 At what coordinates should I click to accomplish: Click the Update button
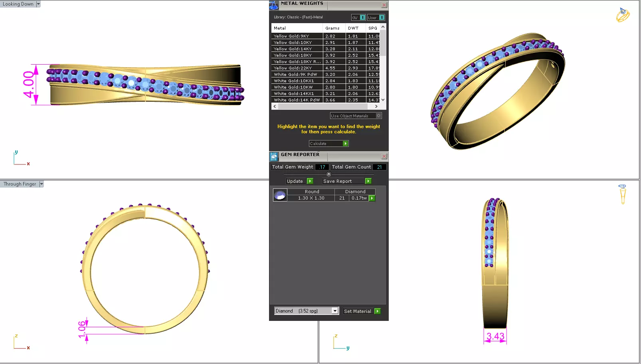(x=299, y=181)
